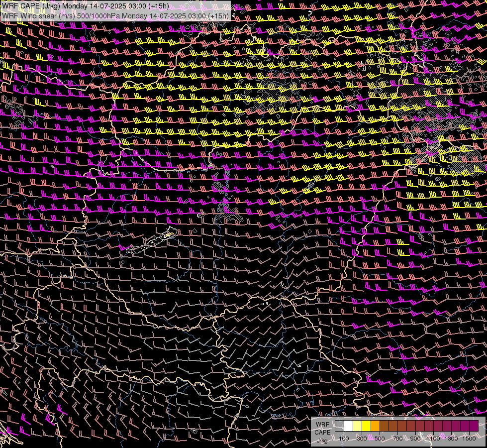Screen dimensions: 487x448
Task: Click the long narrow lake outline on map
Action: tap(152, 240)
